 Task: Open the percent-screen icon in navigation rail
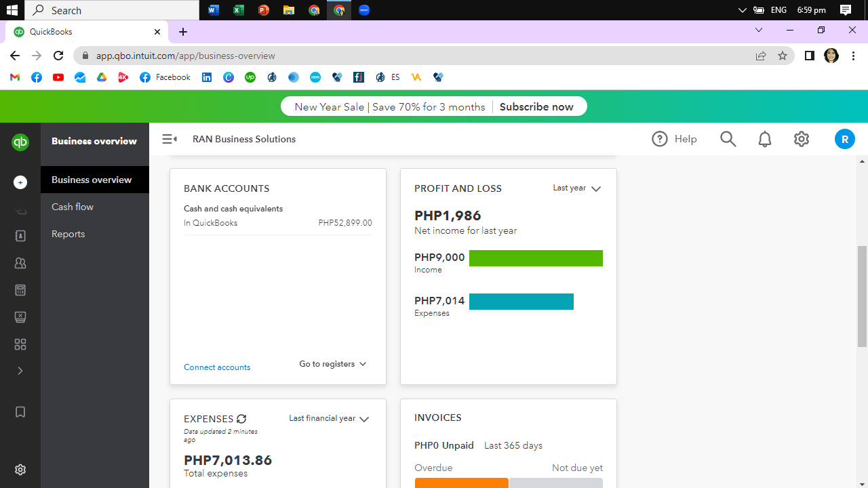[x=20, y=317]
